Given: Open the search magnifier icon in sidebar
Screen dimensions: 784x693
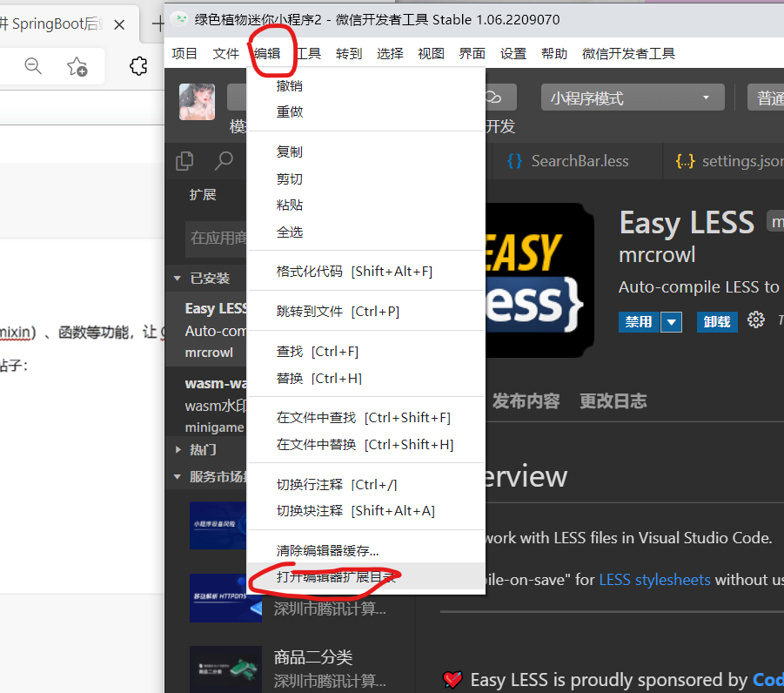Looking at the screenshot, I should point(224,161).
